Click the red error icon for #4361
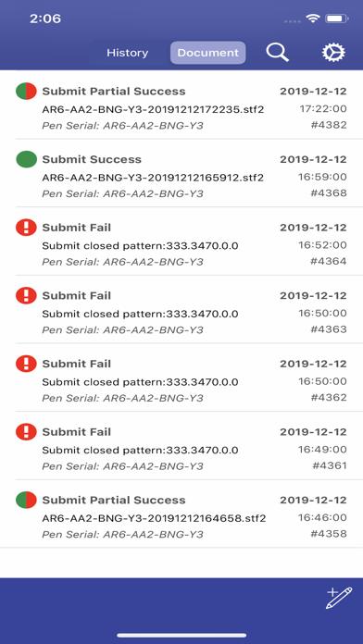Image resolution: width=363 pixels, height=644 pixels. (x=26, y=432)
